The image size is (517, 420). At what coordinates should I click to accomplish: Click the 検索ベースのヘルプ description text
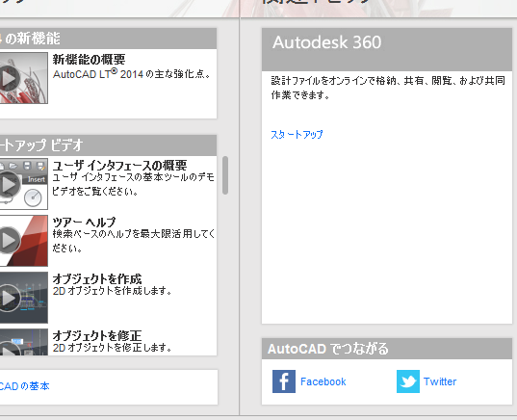134,241
